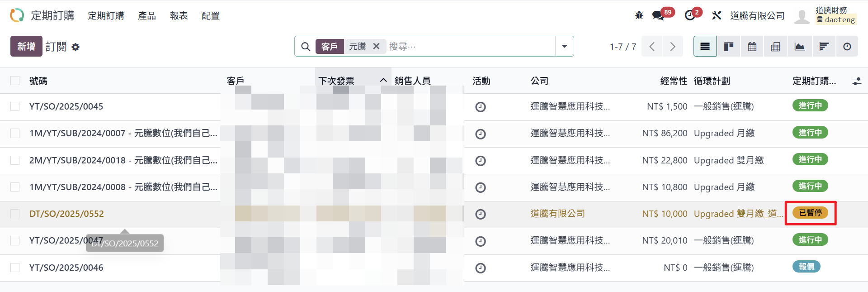This screenshot has width=868, height=292.
Task: Open the optional columns adjuster in the header
Action: [x=856, y=81]
